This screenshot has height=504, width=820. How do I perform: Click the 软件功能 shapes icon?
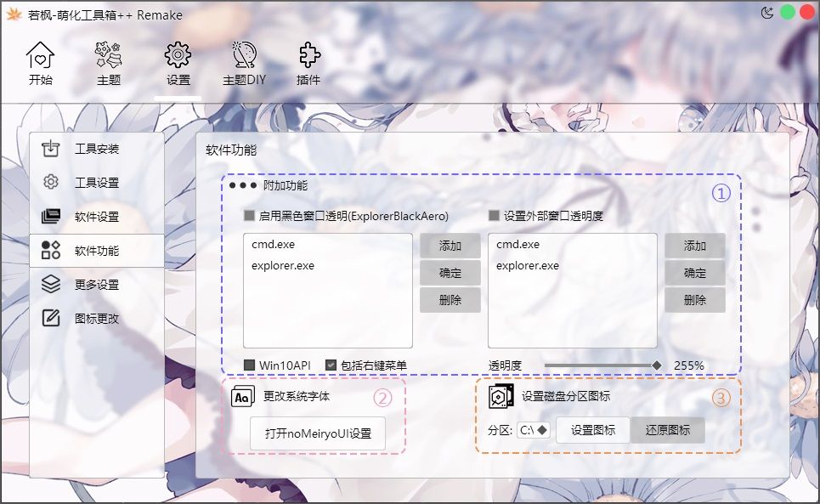[x=51, y=250]
